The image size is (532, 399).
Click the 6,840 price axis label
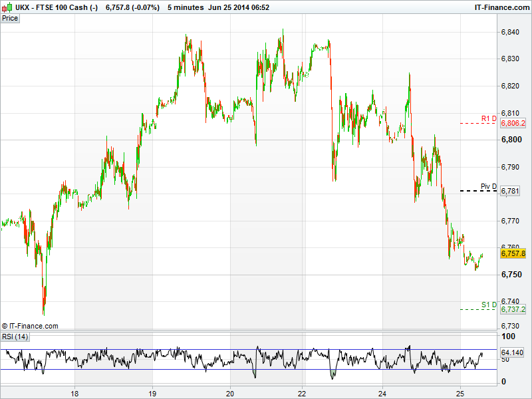510,32
